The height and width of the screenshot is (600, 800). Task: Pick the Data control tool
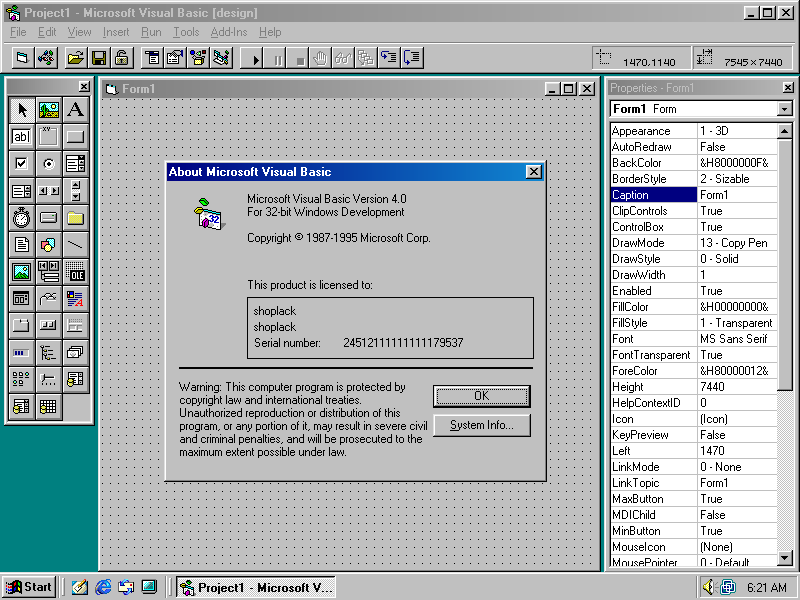[x=48, y=272]
